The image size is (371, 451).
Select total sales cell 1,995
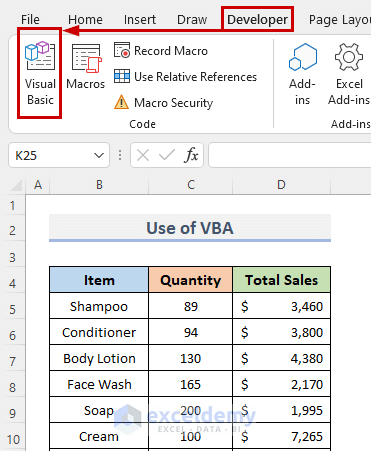click(282, 410)
